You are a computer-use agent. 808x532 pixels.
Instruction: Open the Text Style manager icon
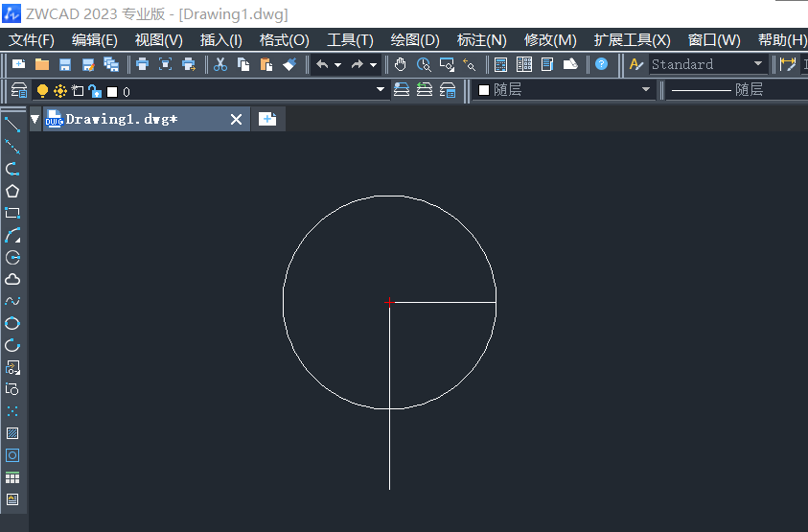636,64
